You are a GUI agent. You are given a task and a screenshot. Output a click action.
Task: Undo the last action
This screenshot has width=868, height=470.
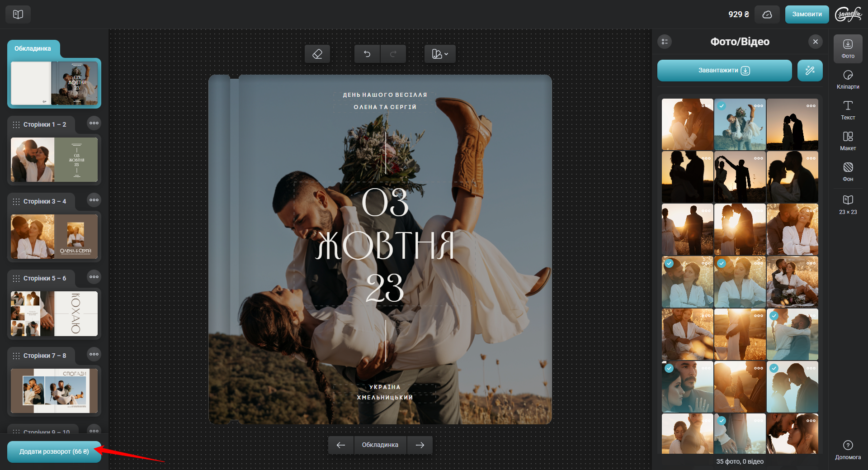tap(367, 54)
